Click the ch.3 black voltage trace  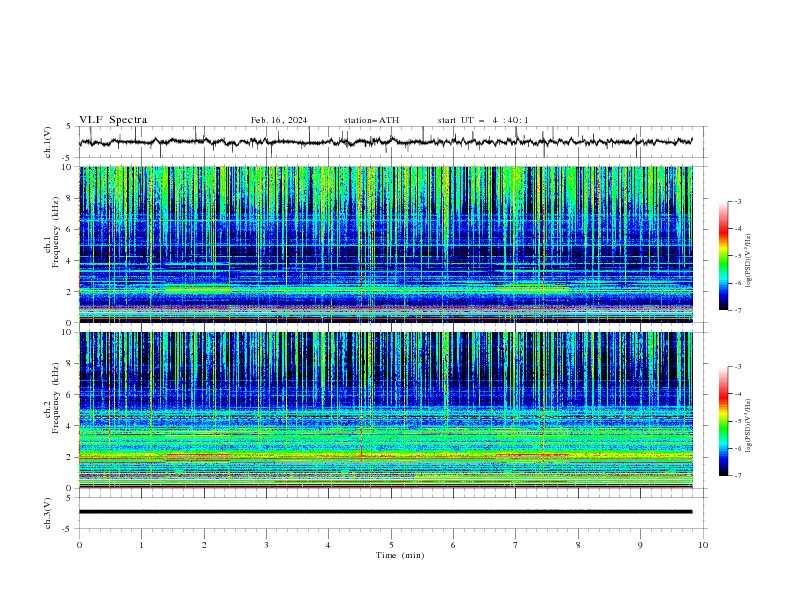click(x=385, y=512)
